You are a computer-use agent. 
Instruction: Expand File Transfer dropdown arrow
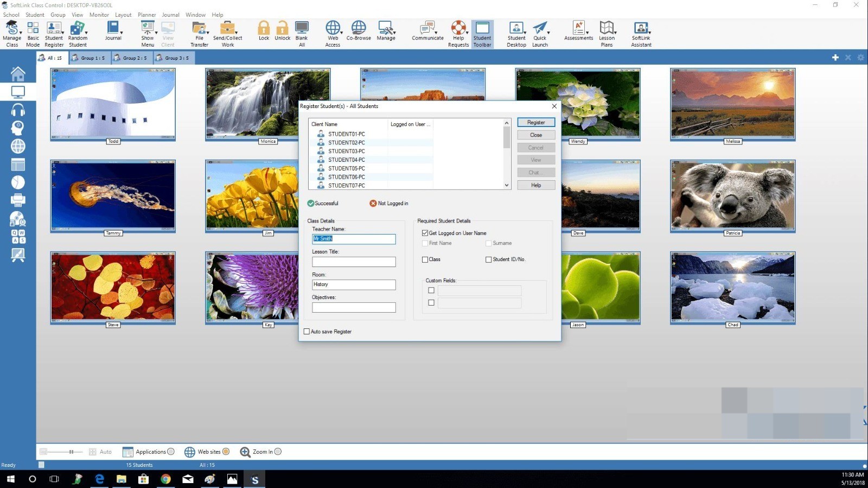(x=208, y=33)
